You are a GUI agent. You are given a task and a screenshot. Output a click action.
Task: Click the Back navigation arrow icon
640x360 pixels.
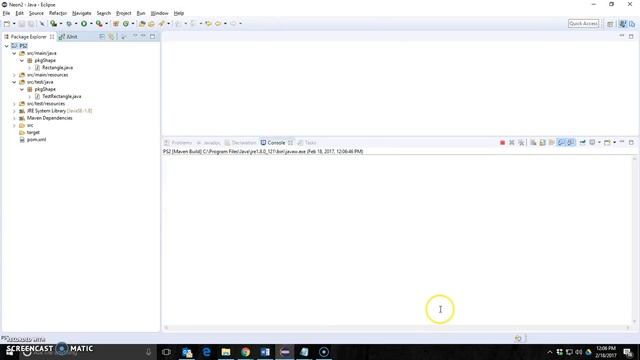coord(218,24)
